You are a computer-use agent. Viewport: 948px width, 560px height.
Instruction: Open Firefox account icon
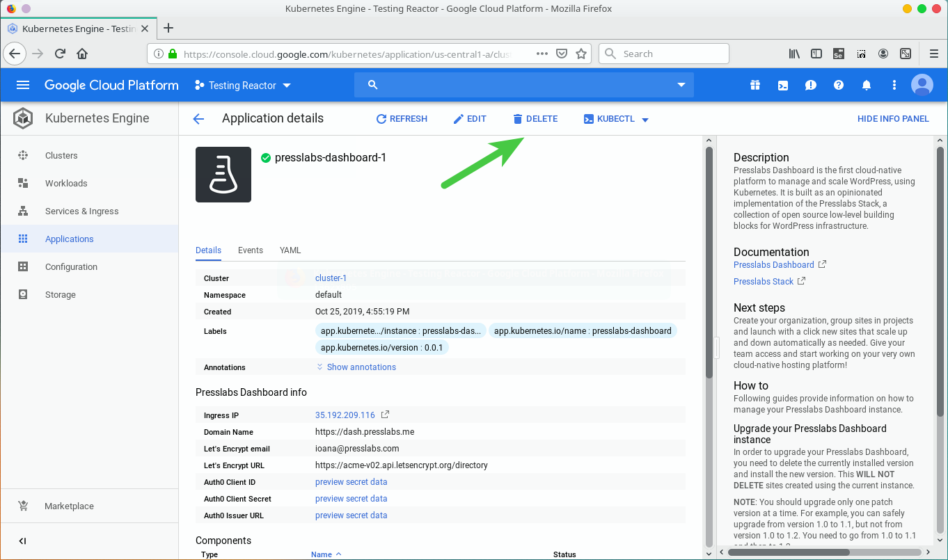tap(883, 54)
